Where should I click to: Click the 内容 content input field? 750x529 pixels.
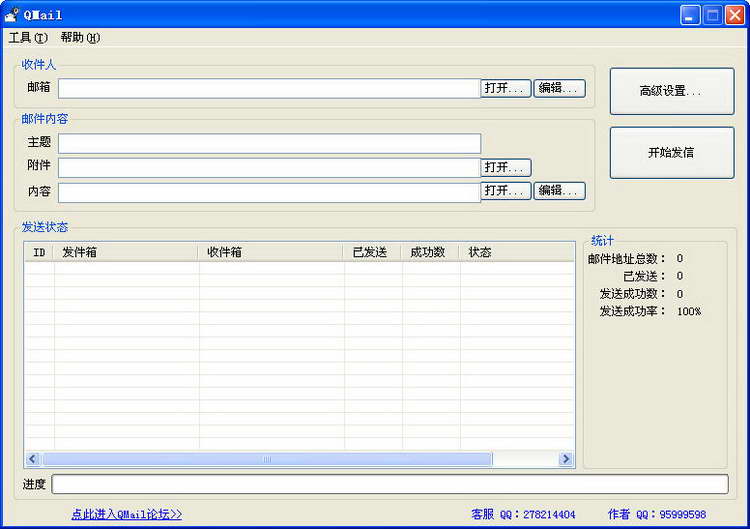point(269,193)
